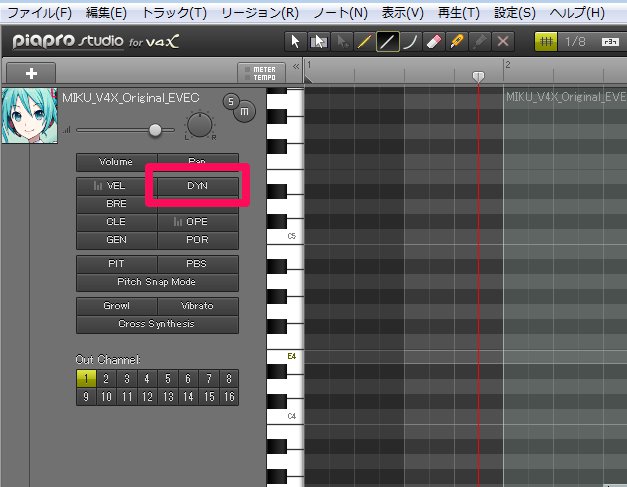Open the 設定(S) menu
Screen dimensions: 627x487
click(x=515, y=13)
